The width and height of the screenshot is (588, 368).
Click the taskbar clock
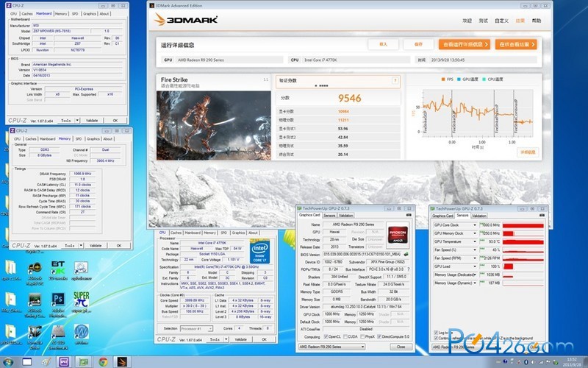click(x=572, y=362)
